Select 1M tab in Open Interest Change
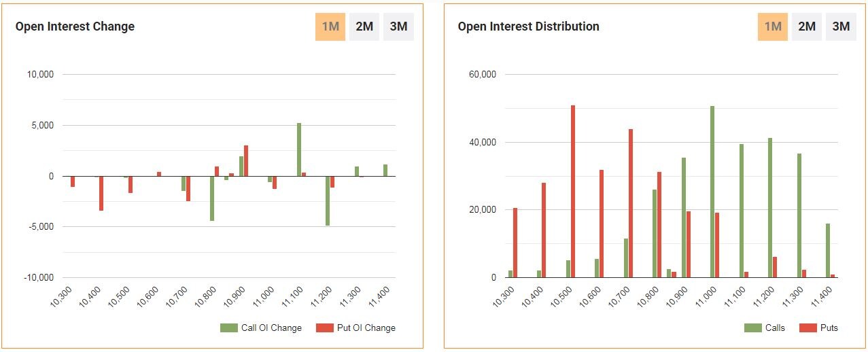This screenshot has width=868, height=352. pyautogui.click(x=330, y=27)
